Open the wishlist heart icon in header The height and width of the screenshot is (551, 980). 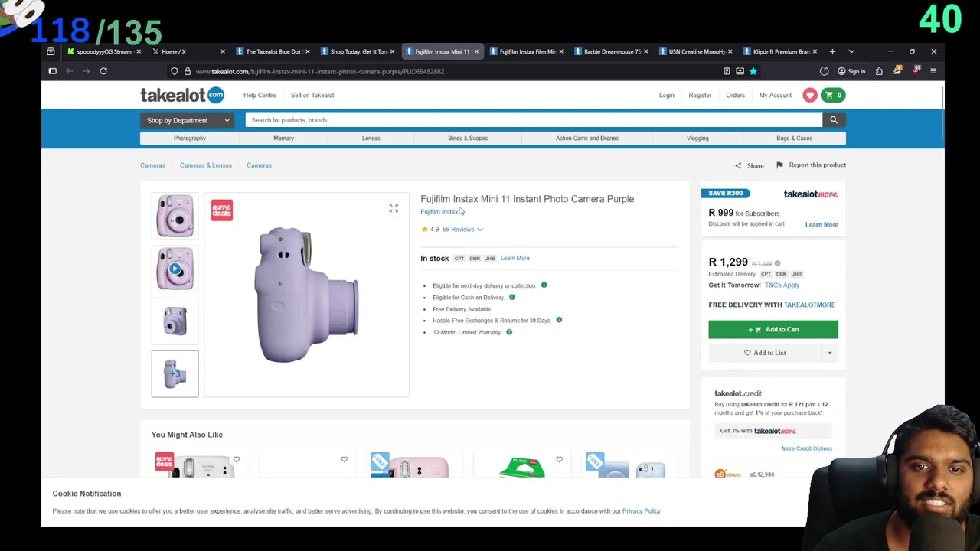[x=809, y=95]
